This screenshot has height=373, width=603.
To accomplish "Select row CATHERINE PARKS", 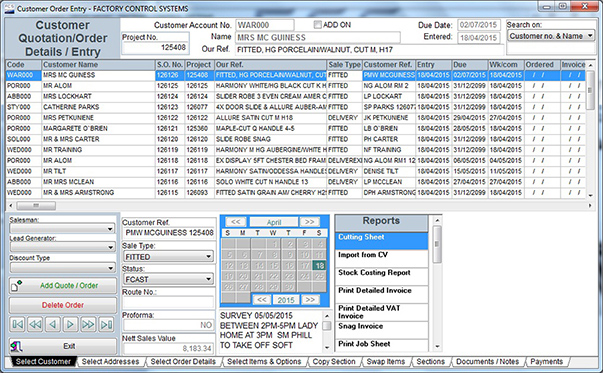I will click(295, 107).
